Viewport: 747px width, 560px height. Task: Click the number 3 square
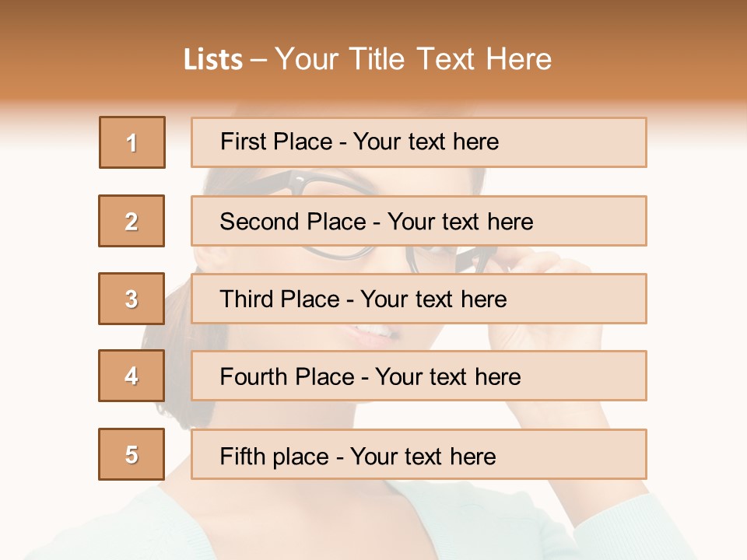coord(132,299)
